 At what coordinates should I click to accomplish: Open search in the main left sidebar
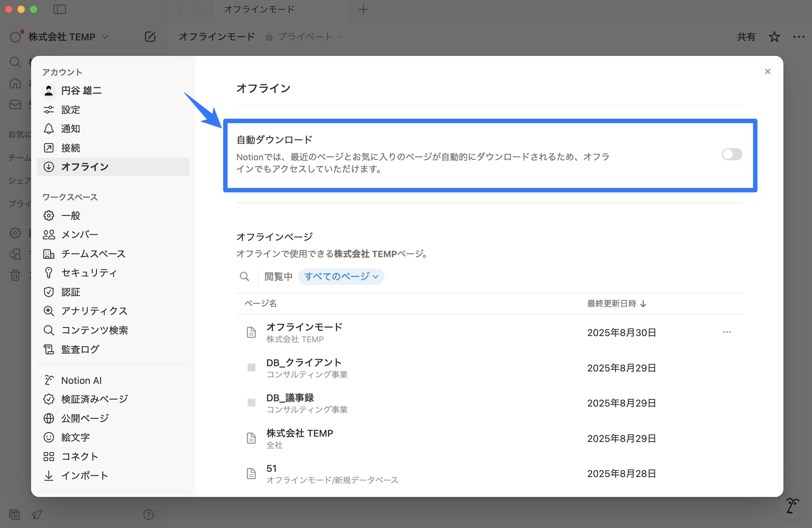coord(15,62)
